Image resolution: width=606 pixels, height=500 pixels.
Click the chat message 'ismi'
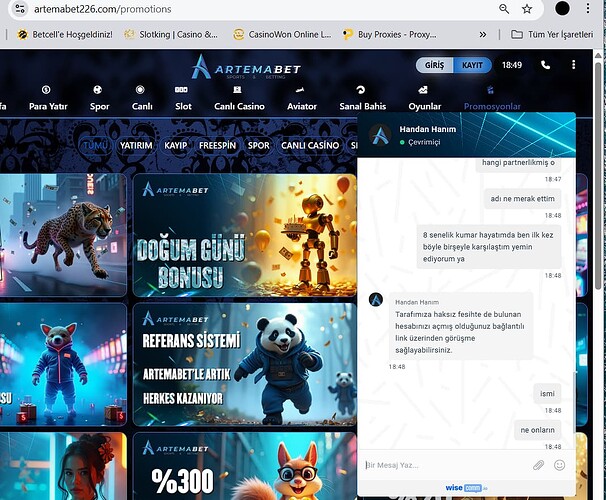tap(547, 393)
